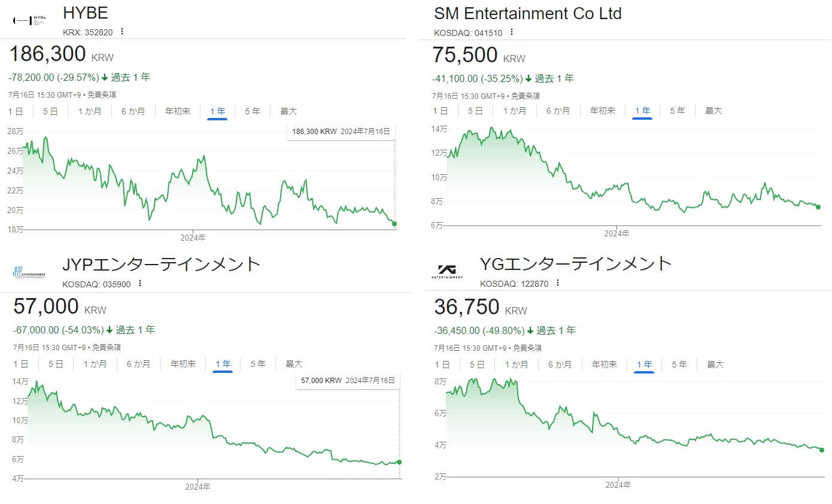This screenshot has width=832, height=504.
Task: Click the HYBE company logo
Action: (x=30, y=20)
